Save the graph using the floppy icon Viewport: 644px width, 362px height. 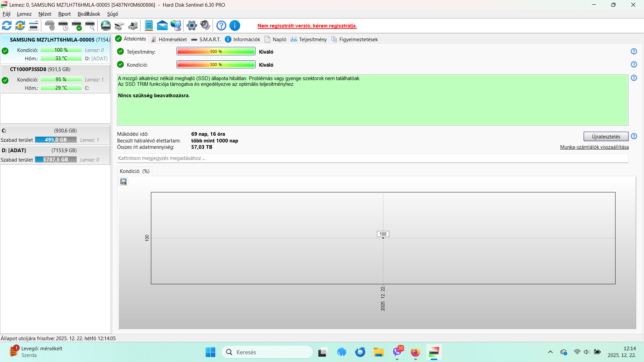pos(123,182)
